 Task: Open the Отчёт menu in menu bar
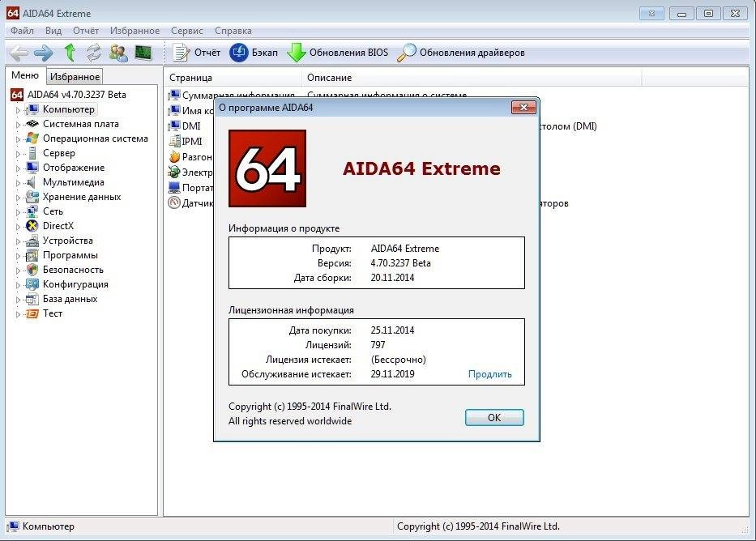86,31
